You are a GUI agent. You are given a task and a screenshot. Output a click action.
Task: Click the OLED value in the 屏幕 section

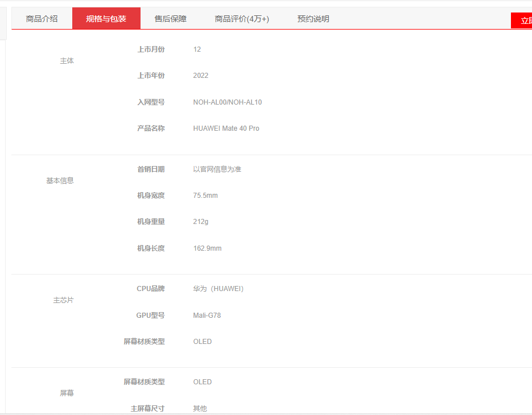click(203, 382)
